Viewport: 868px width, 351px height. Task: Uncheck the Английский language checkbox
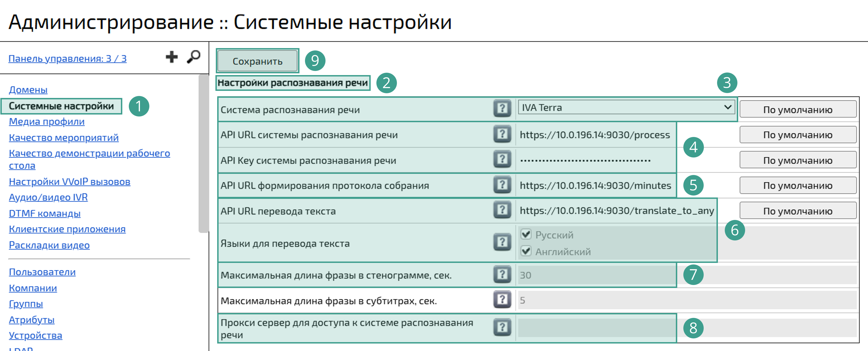tap(526, 251)
